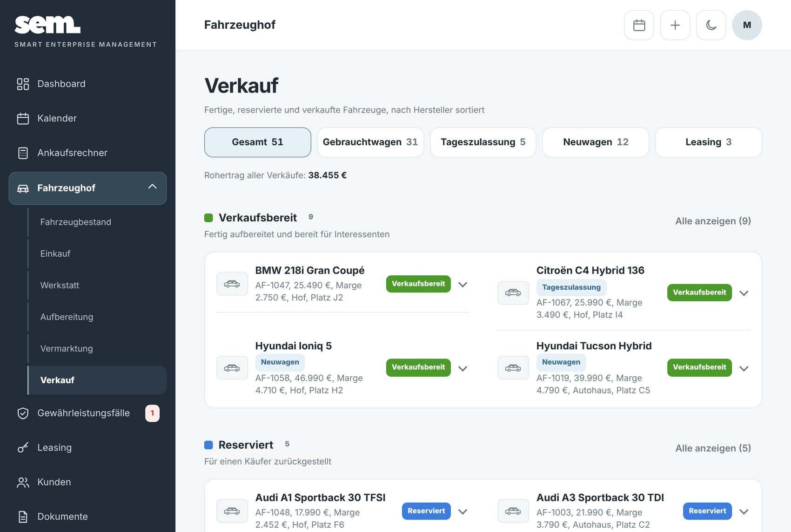Open the calendar icon in top header
Screen dimensions: 791x532
[x=639, y=25]
